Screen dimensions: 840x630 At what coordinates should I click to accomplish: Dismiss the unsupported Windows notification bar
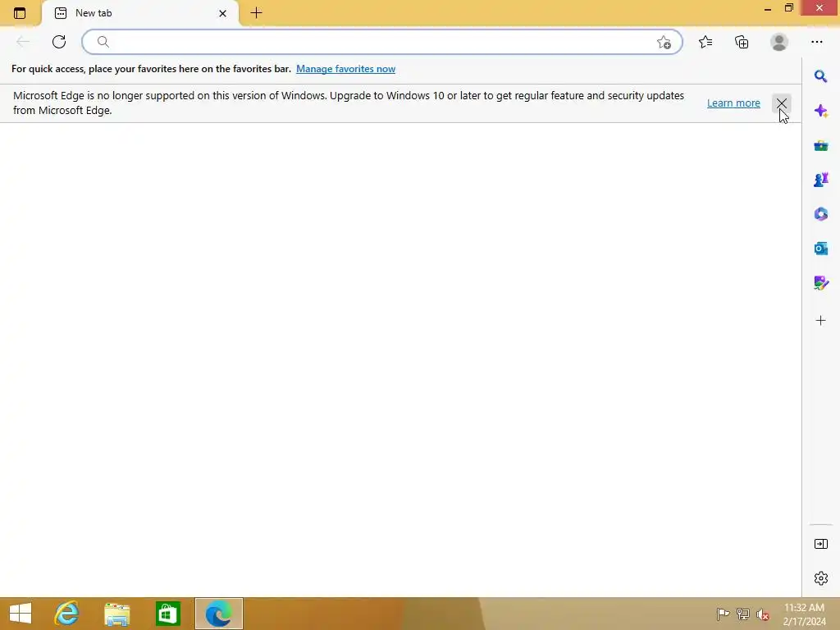click(x=782, y=103)
